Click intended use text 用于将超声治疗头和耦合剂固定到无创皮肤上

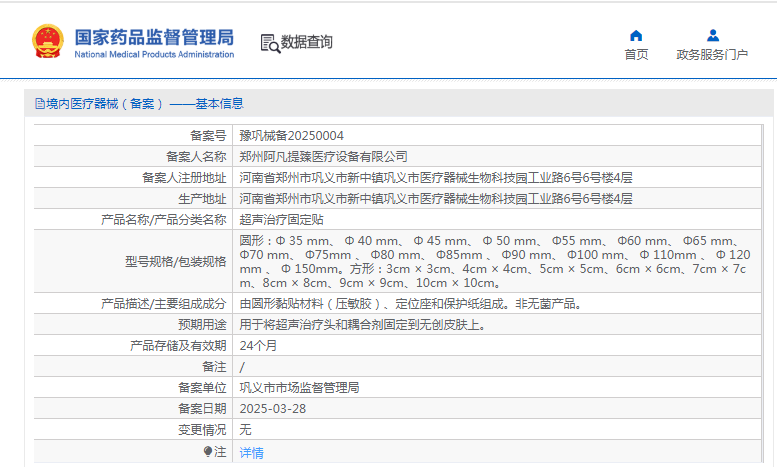tap(363, 325)
